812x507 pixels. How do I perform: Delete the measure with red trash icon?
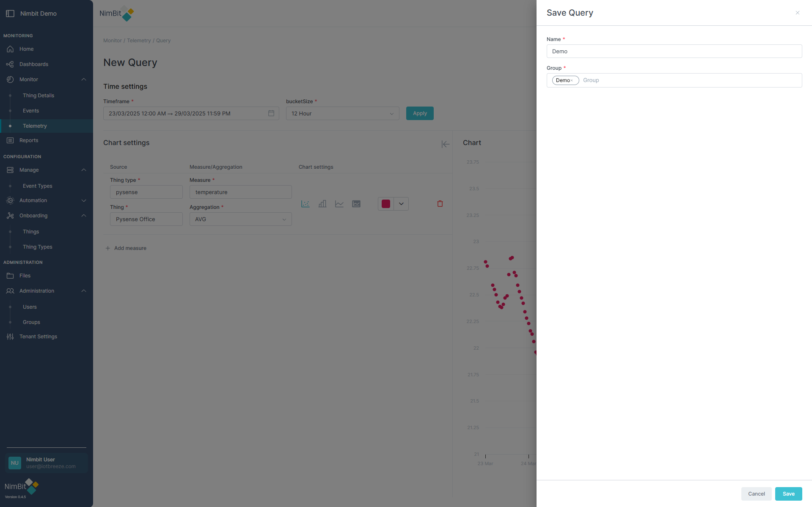(440, 204)
